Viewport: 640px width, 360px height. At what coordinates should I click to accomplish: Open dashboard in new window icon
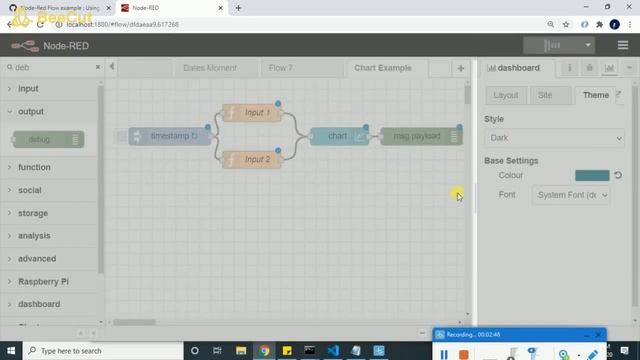click(619, 94)
